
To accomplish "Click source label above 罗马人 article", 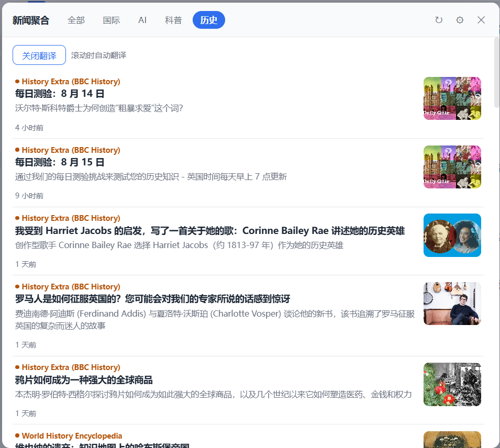I will click(71, 287).
